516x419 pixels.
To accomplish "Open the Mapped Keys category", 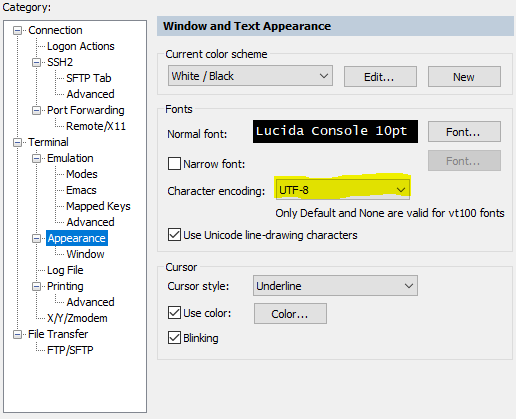I will tap(98, 206).
